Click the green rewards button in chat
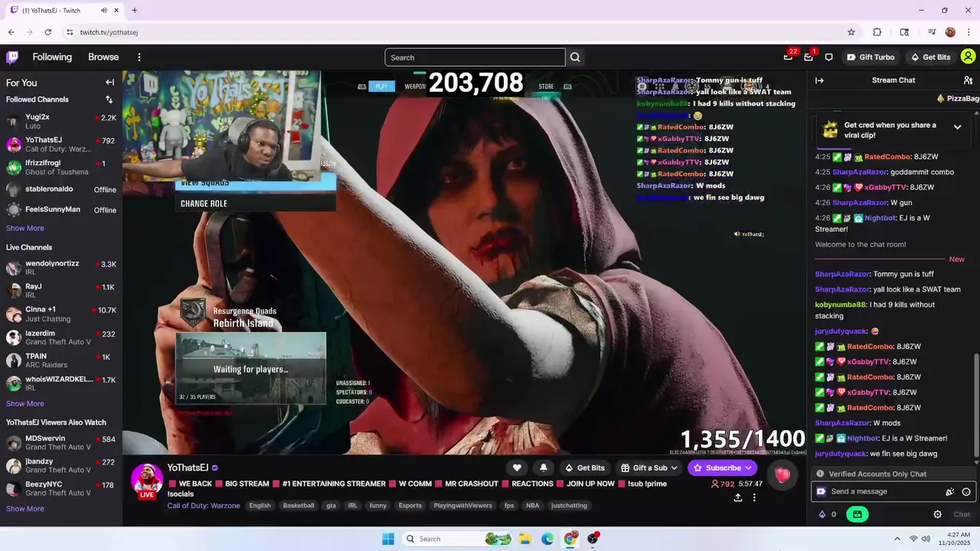Viewport: 980px width, 551px height. tap(857, 514)
